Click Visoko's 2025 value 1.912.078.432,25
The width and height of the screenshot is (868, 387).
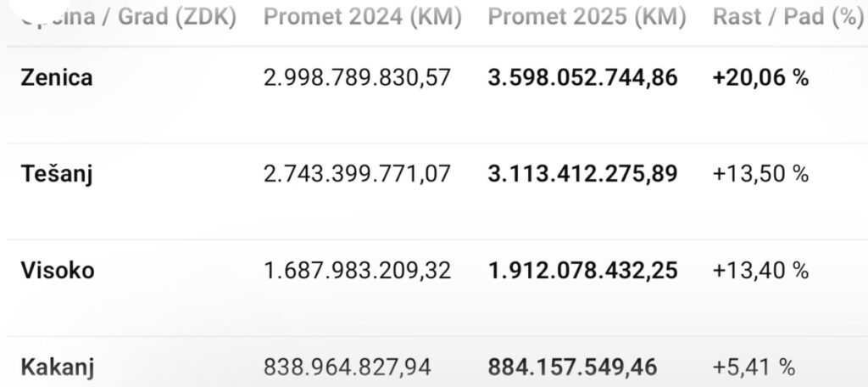pyautogui.click(x=583, y=271)
